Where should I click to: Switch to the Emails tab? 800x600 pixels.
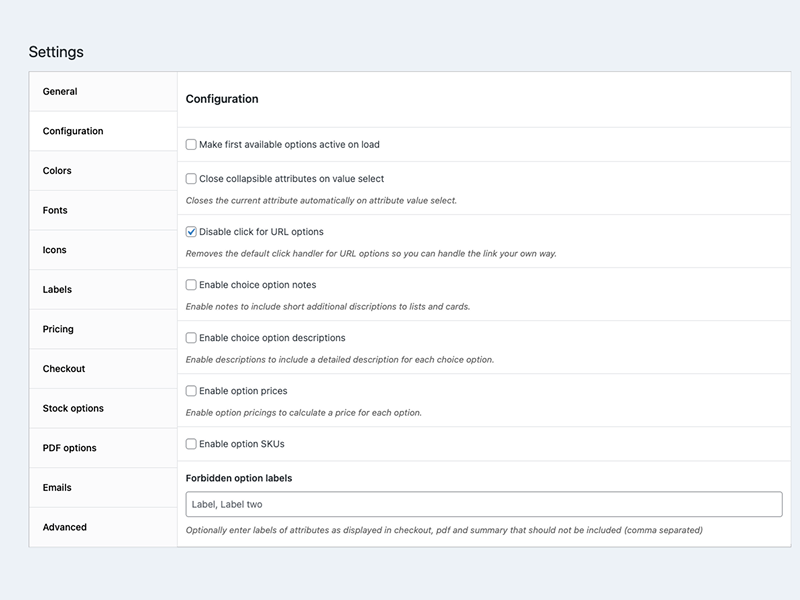pyautogui.click(x=57, y=488)
